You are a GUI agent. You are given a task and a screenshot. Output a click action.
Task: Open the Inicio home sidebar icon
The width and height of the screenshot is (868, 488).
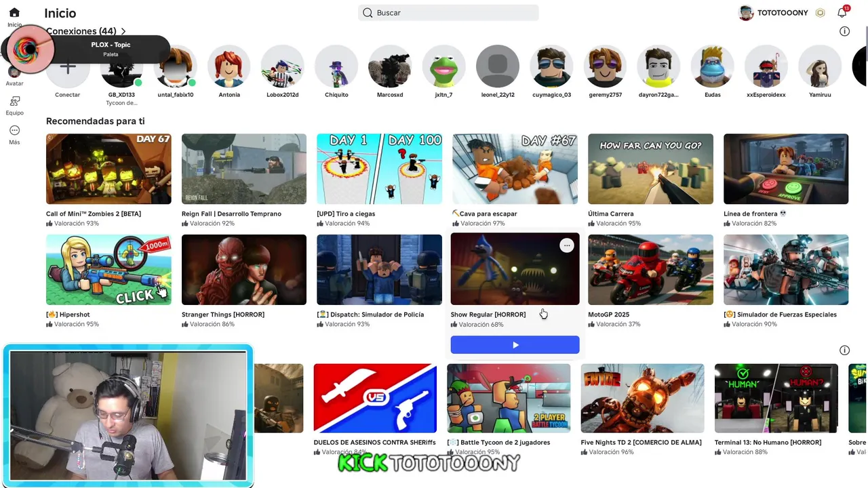[x=14, y=13]
